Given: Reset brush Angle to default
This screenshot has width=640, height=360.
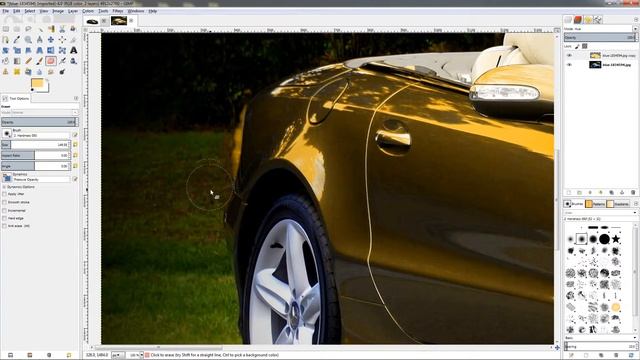Looking at the screenshot, I should coord(75,166).
